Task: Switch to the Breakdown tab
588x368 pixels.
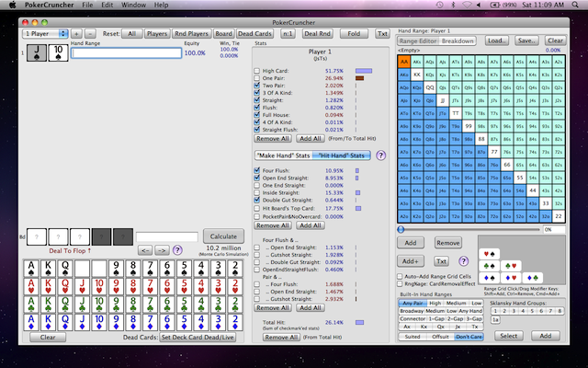Action: [458, 40]
